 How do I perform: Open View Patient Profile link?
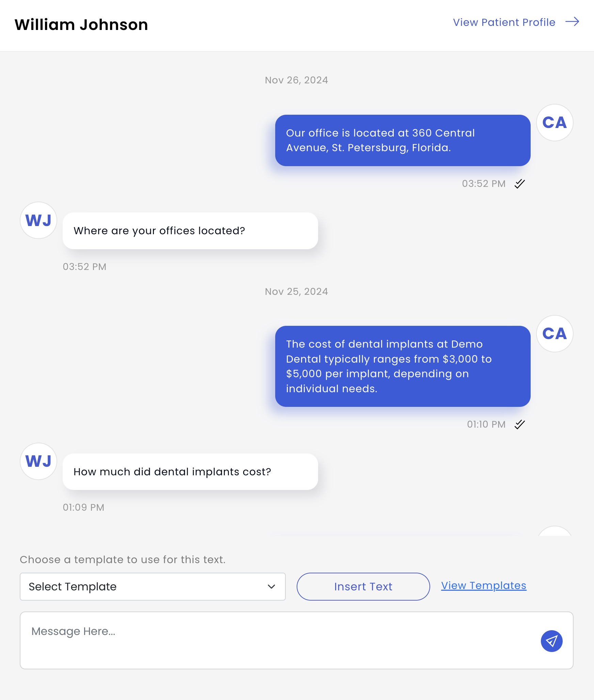point(504,22)
